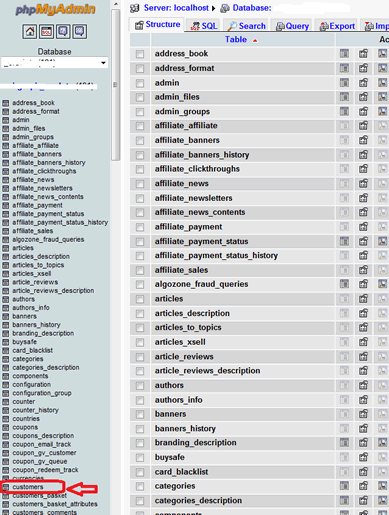Search icon for admin_files row
Screen dimensions: 389x515
click(382, 97)
